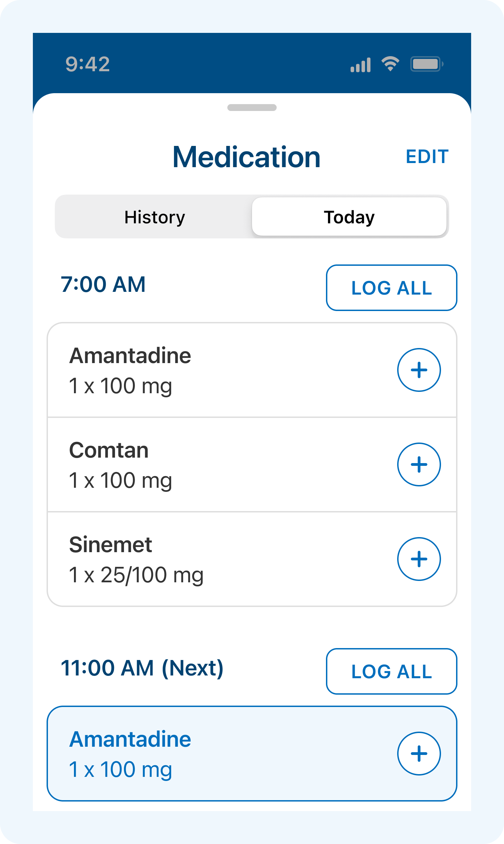Add the Sinemet 25/100 mg dose
504x844 pixels.
419,559
